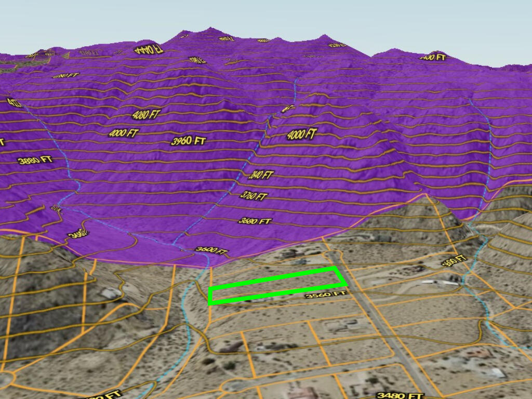Select the 3480 FT contour label
Image resolution: width=532 pixels, height=399 pixels.
click(400, 395)
